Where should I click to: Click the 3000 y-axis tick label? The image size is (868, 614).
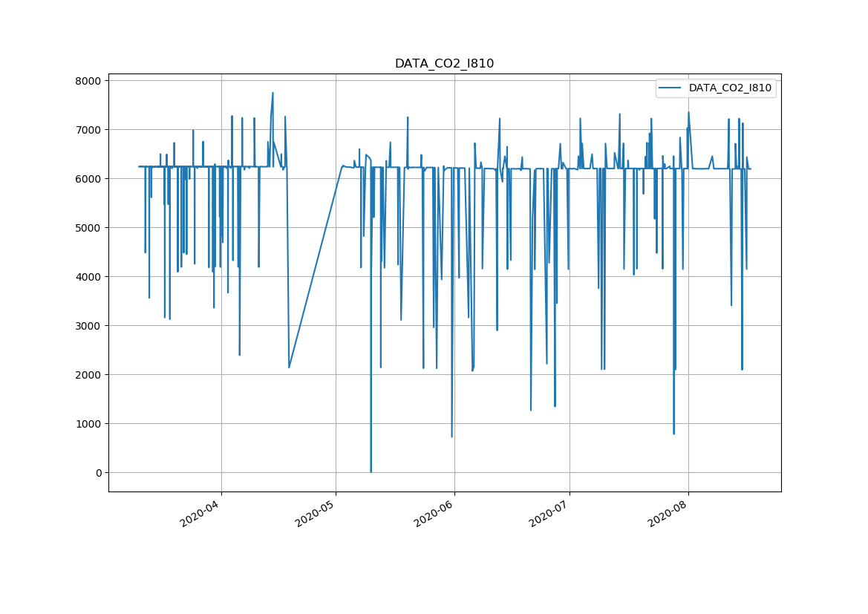pos(88,326)
